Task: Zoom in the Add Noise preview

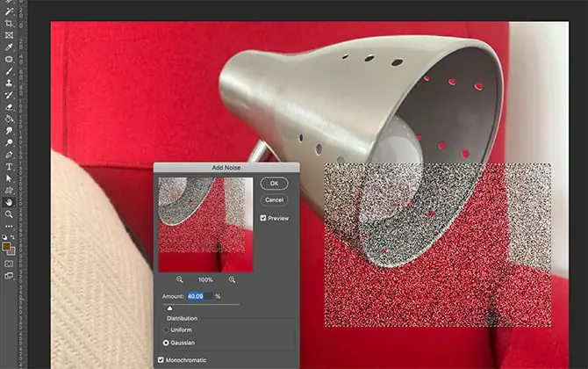Action: (232, 279)
